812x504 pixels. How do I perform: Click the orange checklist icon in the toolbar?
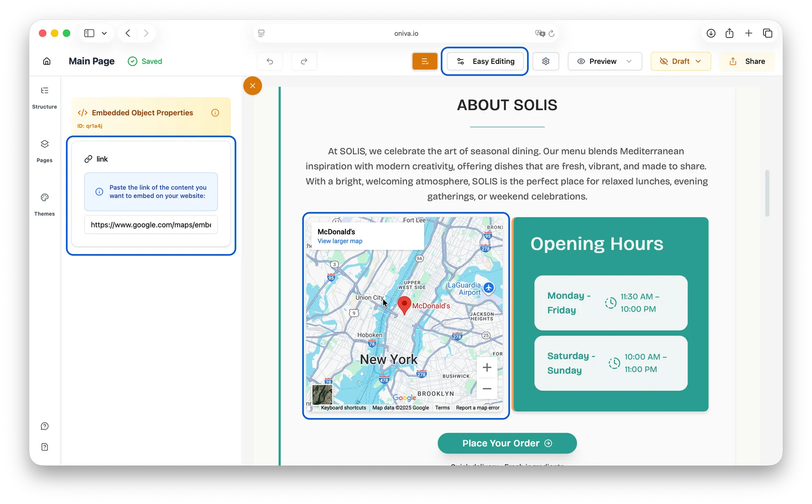425,61
